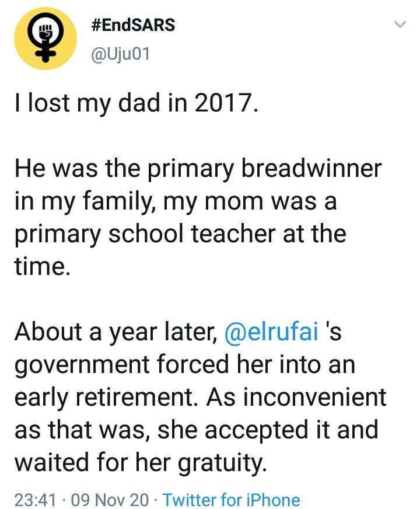Viewport: 420px width, 509px height.
Task: Click the 'government forced her into an' line
Action: [185, 365]
